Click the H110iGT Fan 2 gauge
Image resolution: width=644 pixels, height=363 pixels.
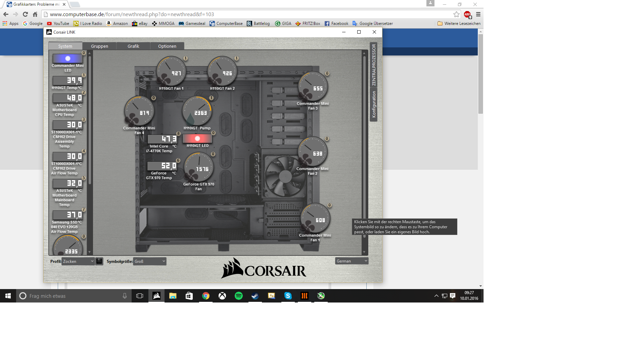pyautogui.click(x=222, y=71)
